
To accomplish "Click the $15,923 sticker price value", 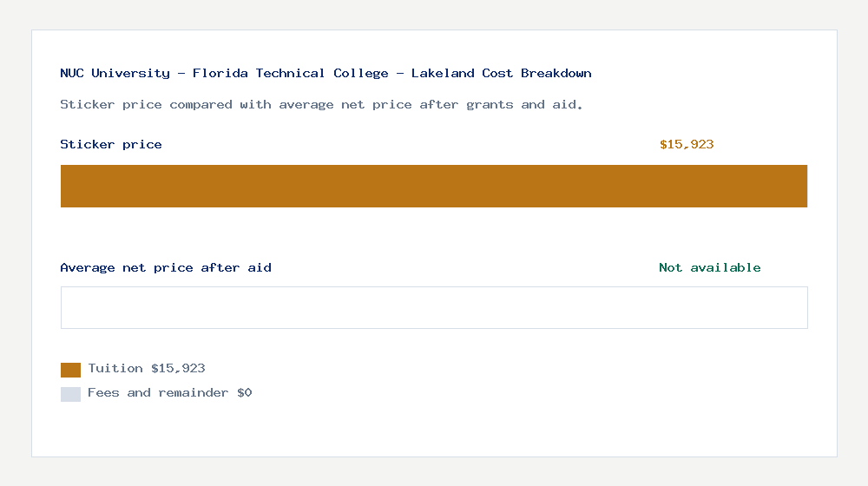I will point(687,145).
